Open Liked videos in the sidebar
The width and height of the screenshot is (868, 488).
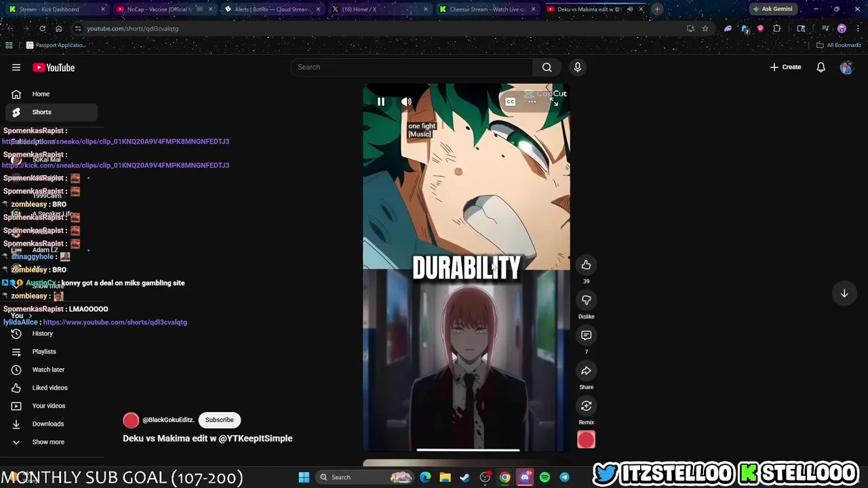(x=51, y=388)
